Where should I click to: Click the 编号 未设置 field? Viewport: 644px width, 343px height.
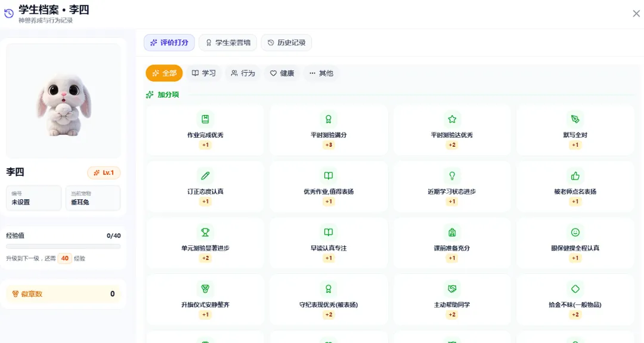tap(33, 198)
